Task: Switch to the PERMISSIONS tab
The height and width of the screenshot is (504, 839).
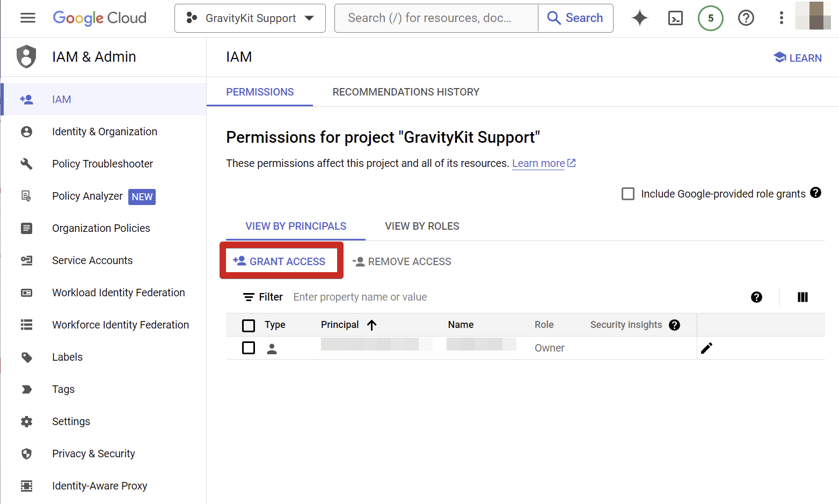Action: 260,92
